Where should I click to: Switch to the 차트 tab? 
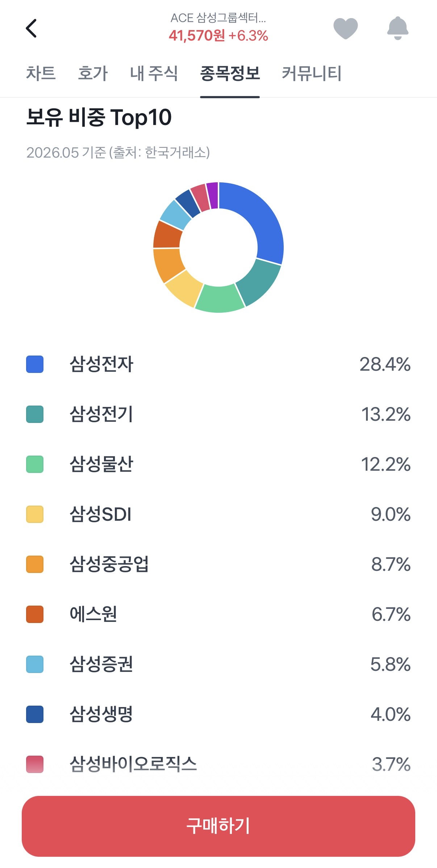pyautogui.click(x=41, y=73)
